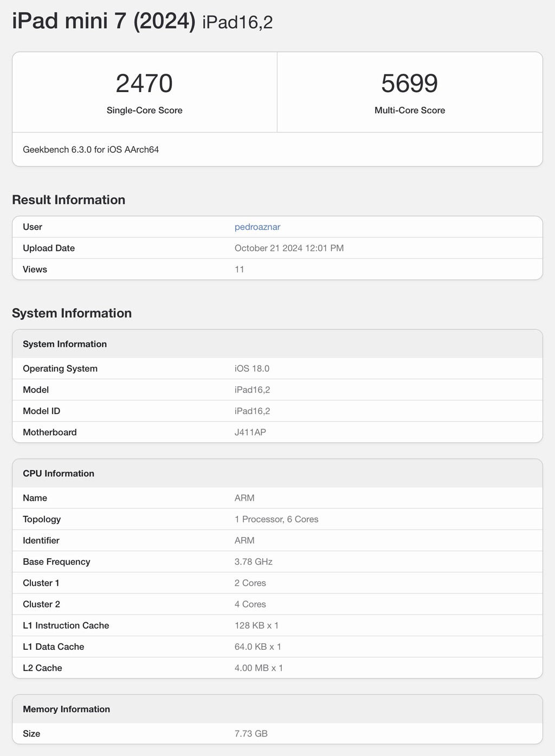The height and width of the screenshot is (756, 555).
Task: Click the Result Information heading
Action: pos(68,200)
